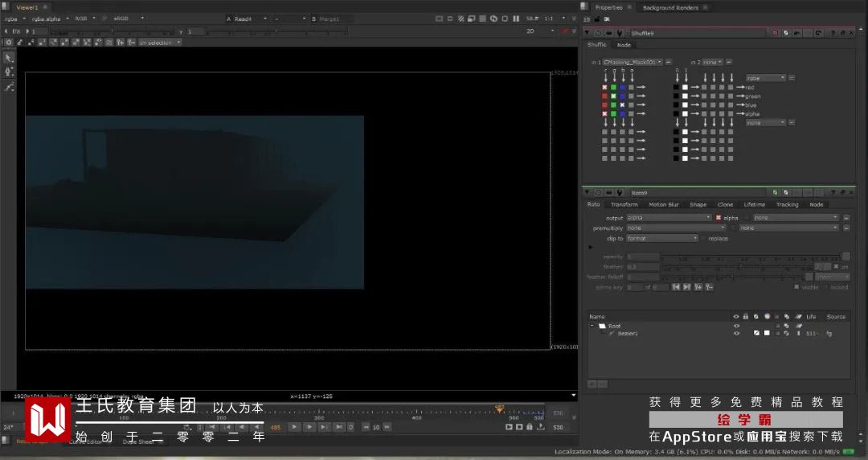Click the lock properties bin icon

click(597, 19)
